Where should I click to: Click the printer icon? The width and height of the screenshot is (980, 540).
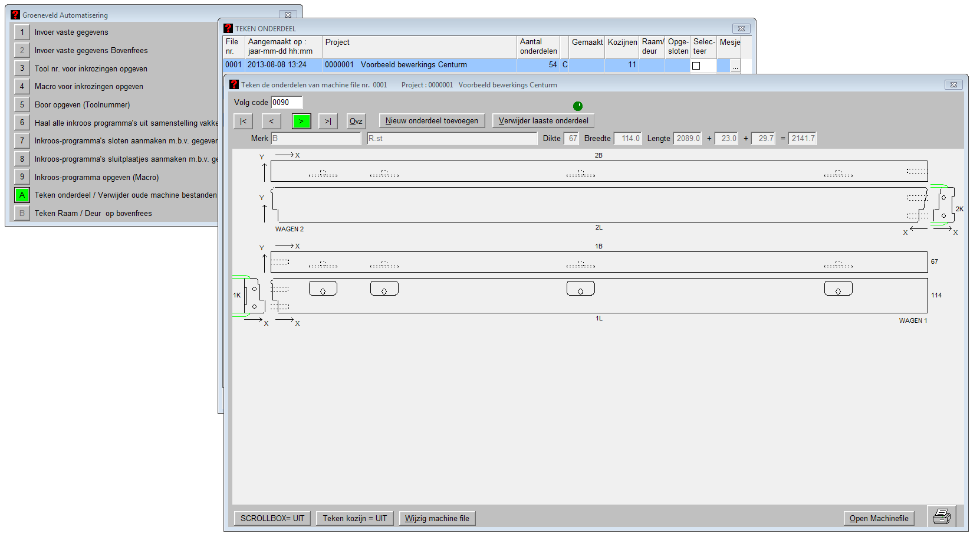click(x=941, y=516)
